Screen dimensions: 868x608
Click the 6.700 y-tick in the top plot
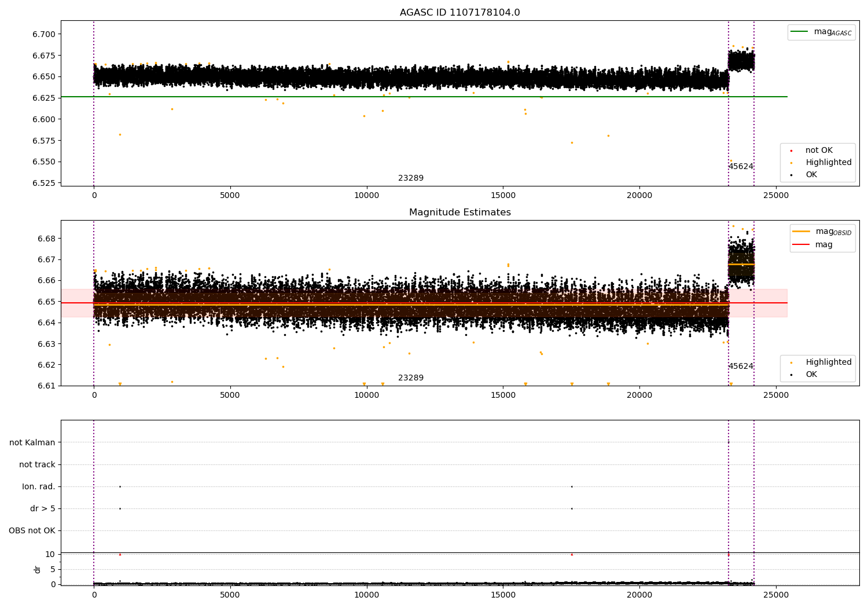(44, 34)
